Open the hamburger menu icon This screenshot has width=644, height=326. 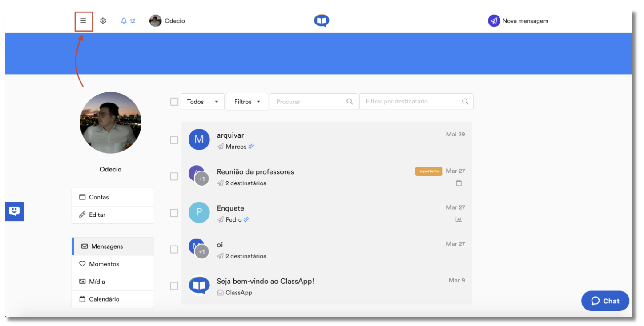tap(83, 21)
